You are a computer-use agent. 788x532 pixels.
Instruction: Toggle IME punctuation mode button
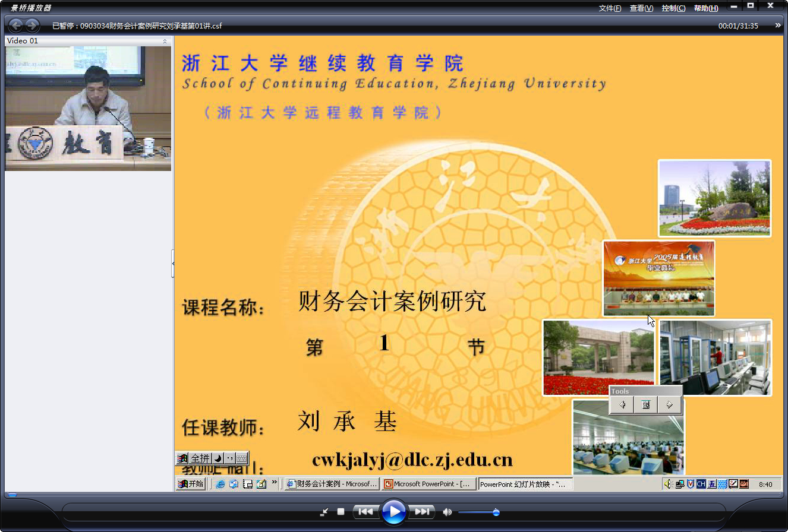click(229, 458)
